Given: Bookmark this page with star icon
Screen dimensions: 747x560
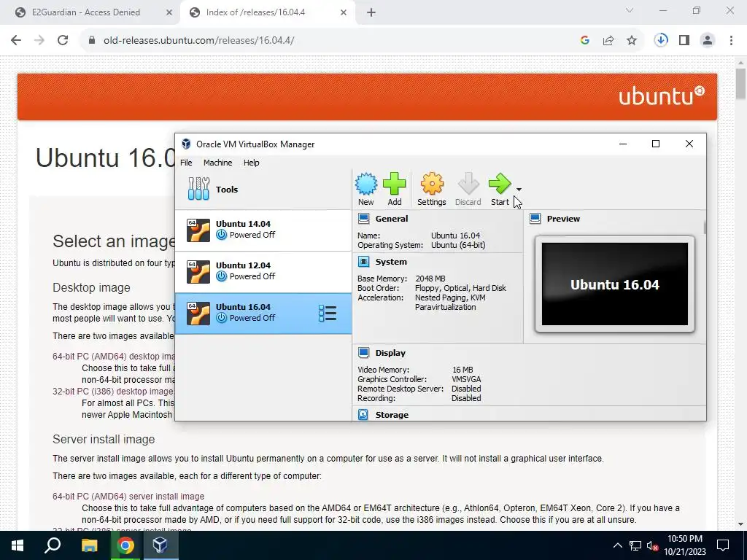Looking at the screenshot, I should pyautogui.click(x=632, y=41).
